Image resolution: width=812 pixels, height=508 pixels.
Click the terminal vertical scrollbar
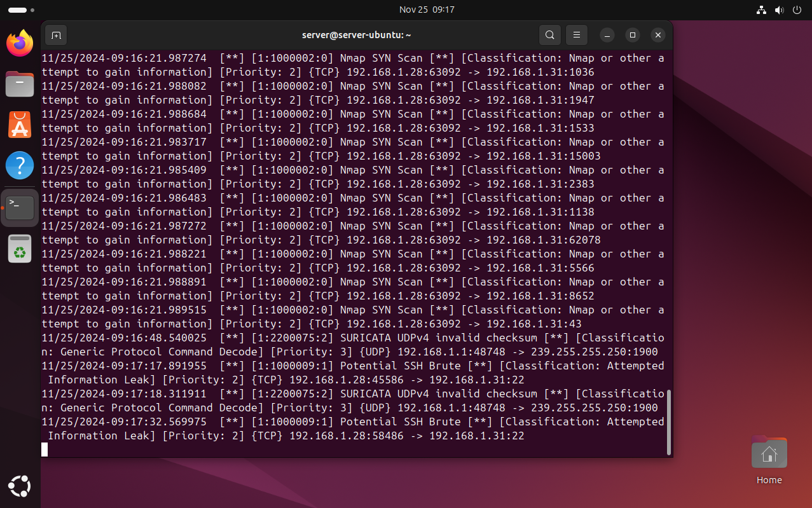tap(669, 422)
